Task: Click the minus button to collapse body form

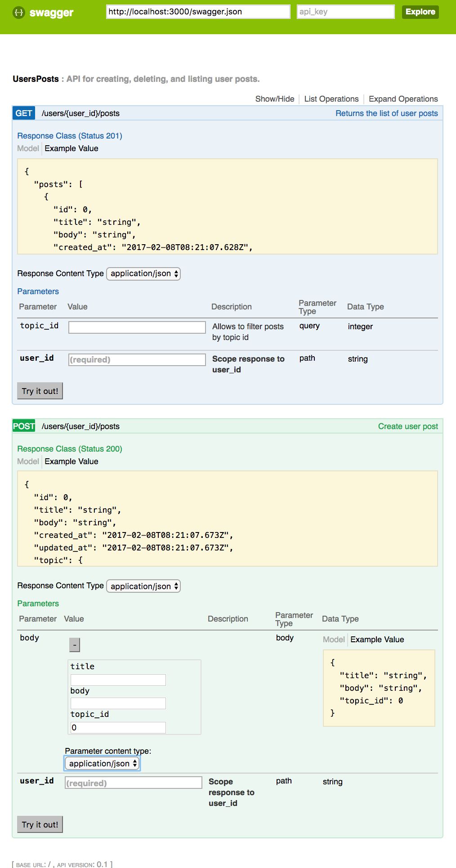Action: (x=75, y=645)
